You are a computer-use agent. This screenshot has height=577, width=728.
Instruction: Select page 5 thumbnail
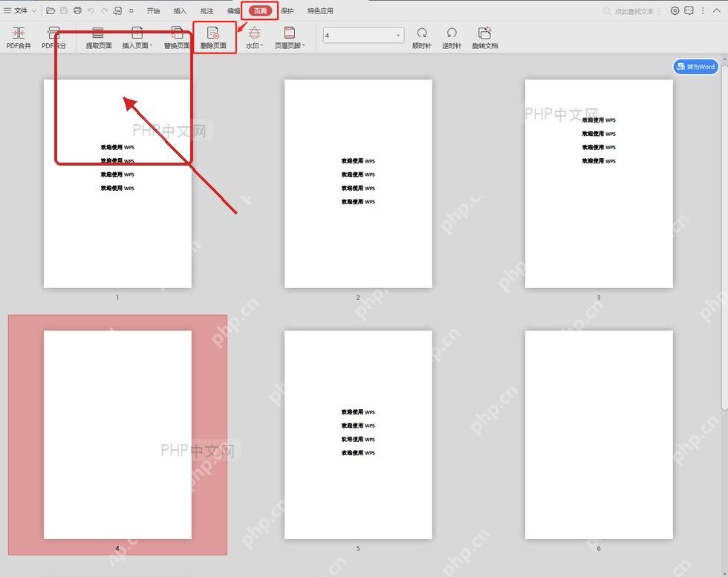click(x=358, y=434)
